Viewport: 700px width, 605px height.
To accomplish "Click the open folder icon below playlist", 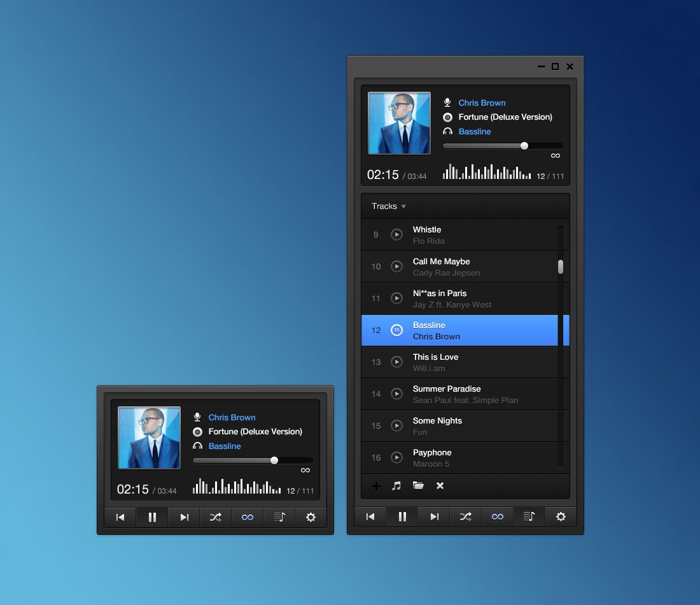I will [x=418, y=486].
